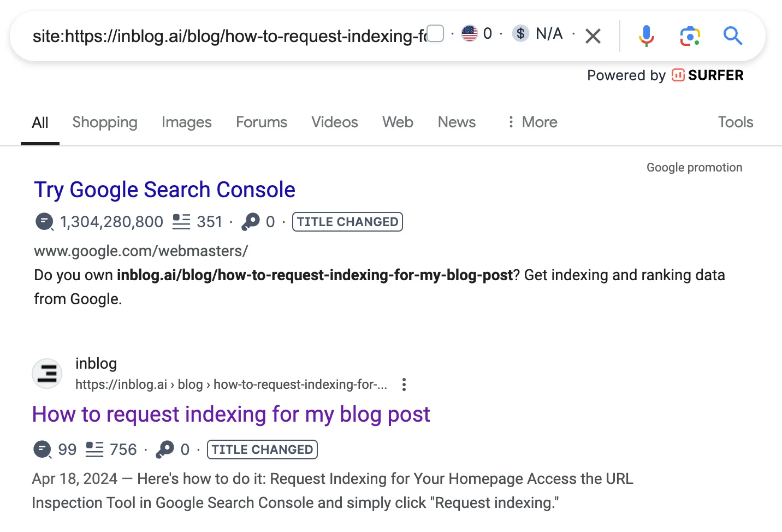Click the inblog site favicon

coord(47,374)
